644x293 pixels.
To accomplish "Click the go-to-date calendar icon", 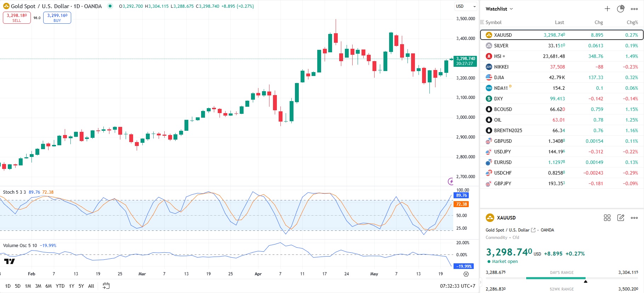I will [106, 286].
